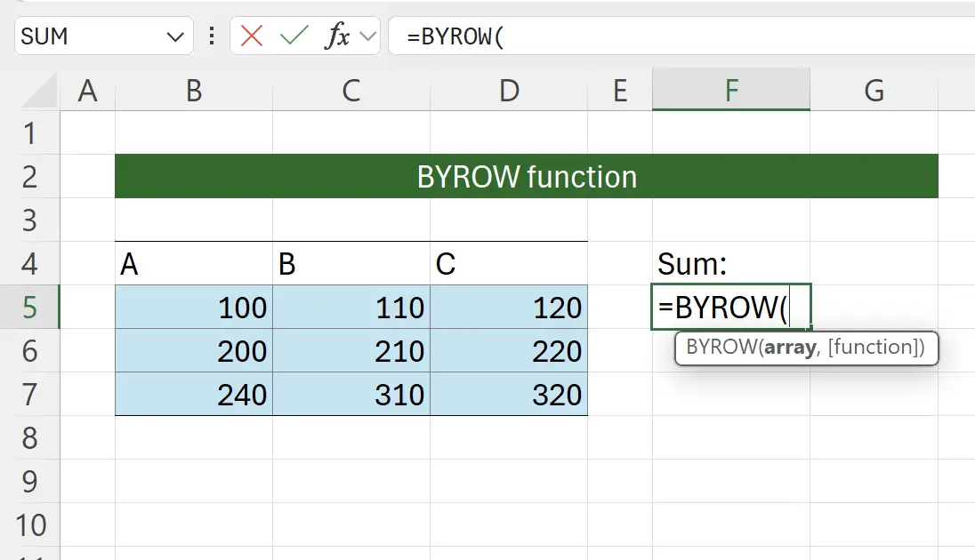Click the Name Box options ellipsis icon
This screenshot has width=975, height=560.
211,36
